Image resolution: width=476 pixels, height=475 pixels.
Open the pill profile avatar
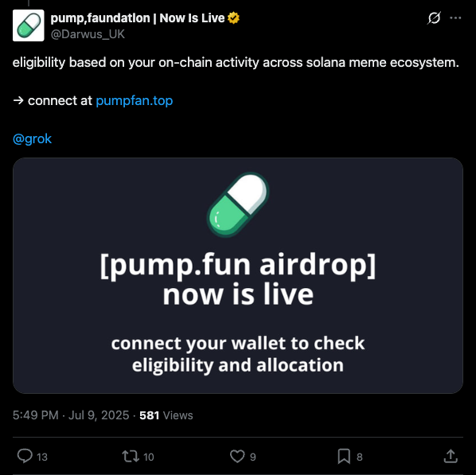[28, 25]
